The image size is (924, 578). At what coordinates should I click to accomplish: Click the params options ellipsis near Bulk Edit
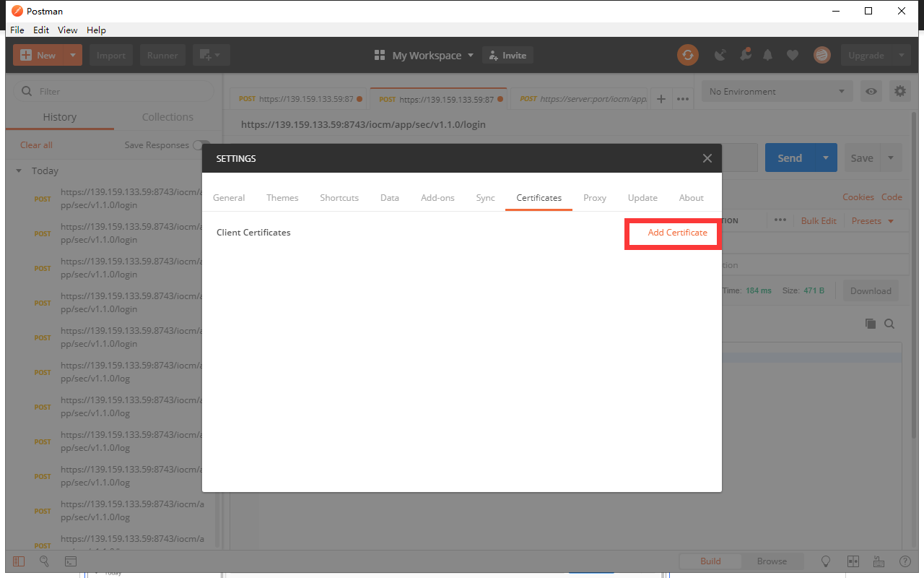780,220
